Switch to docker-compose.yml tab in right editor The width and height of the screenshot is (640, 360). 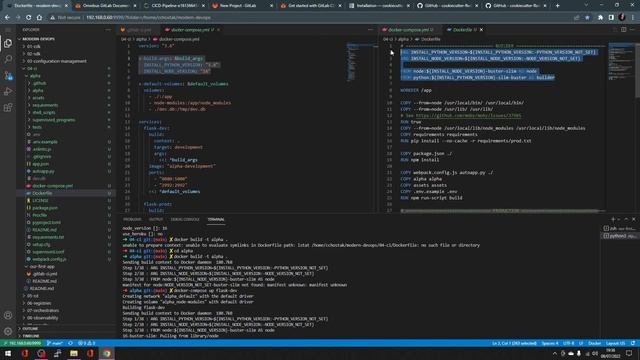pos(409,30)
